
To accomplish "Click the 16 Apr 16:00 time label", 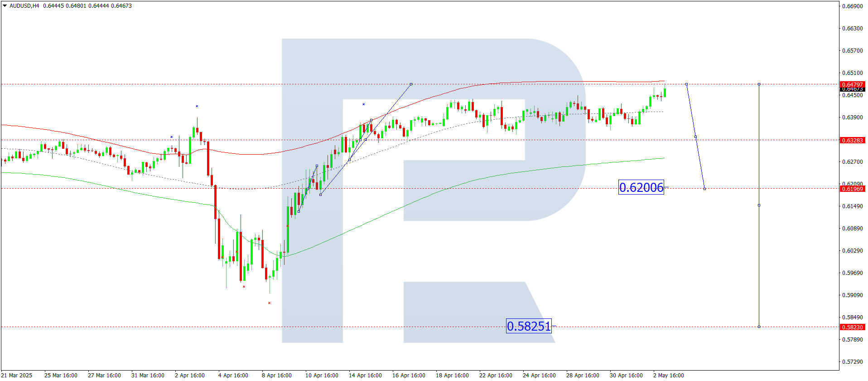I will (409, 376).
